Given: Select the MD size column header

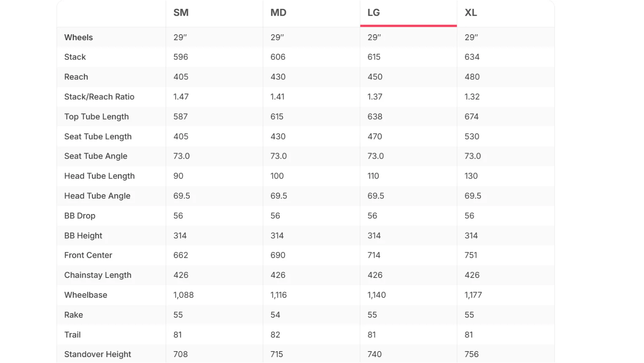Looking at the screenshot, I should (x=278, y=13).
